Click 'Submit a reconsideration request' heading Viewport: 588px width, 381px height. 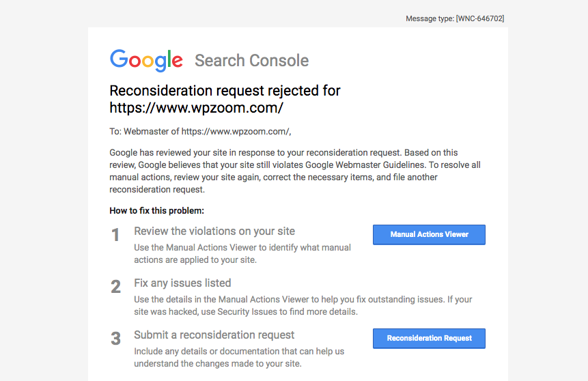pyautogui.click(x=214, y=335)
